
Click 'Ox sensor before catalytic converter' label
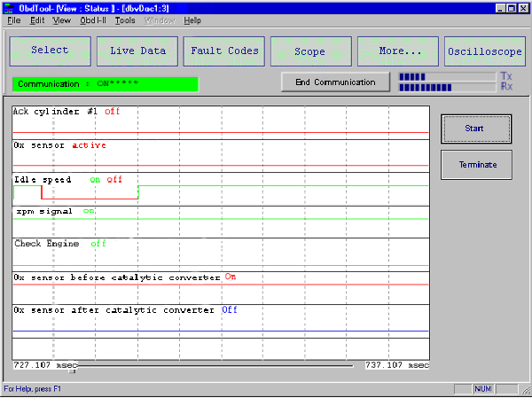(117, 277)
